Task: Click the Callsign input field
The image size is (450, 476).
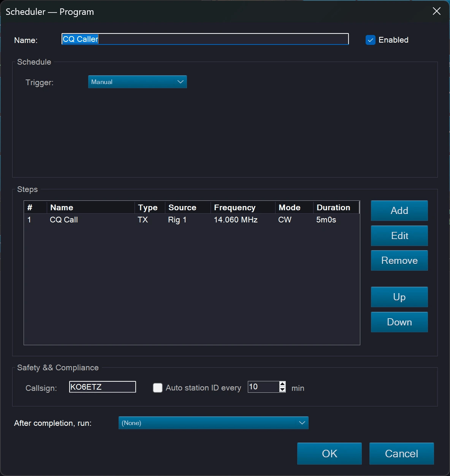Action: click(103, 387)
